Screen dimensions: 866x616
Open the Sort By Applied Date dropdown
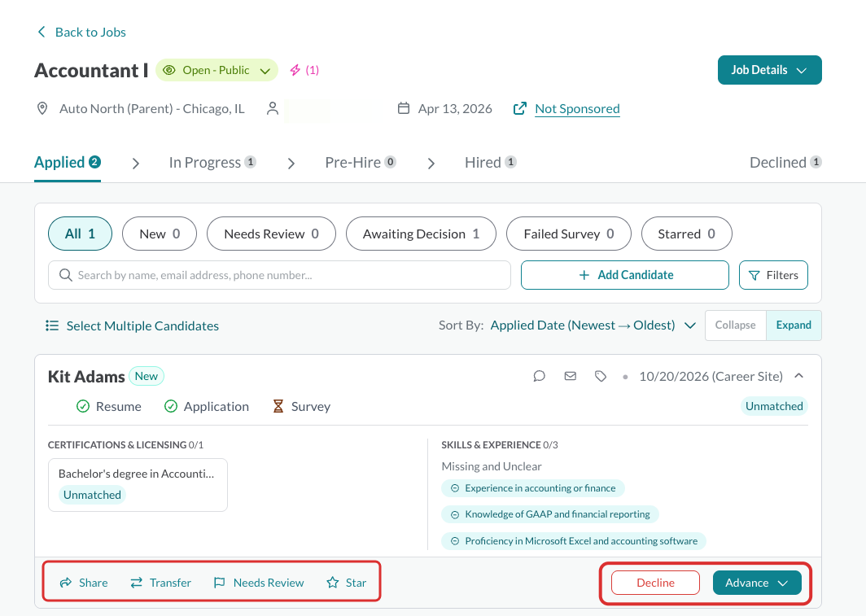(593, 325)
